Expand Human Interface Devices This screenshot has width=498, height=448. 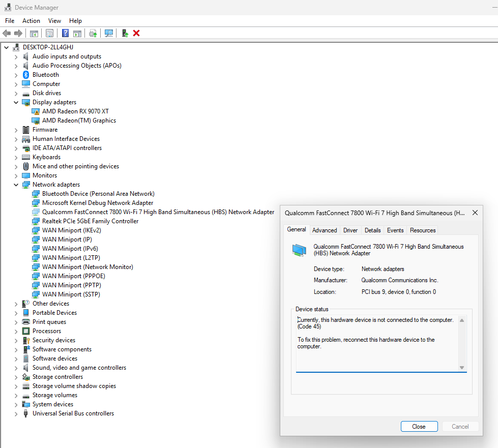click(x=16, y=139)
